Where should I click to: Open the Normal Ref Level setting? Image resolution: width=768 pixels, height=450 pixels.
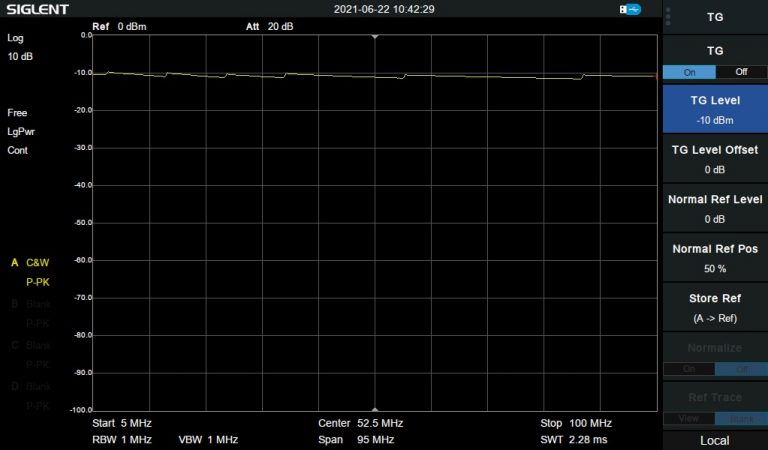coord(715,208)
